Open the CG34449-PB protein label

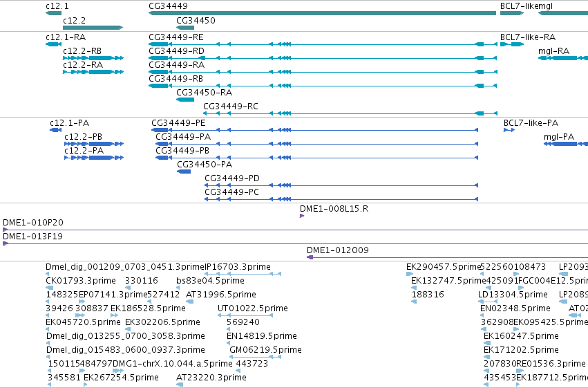(x=182, y=151)
